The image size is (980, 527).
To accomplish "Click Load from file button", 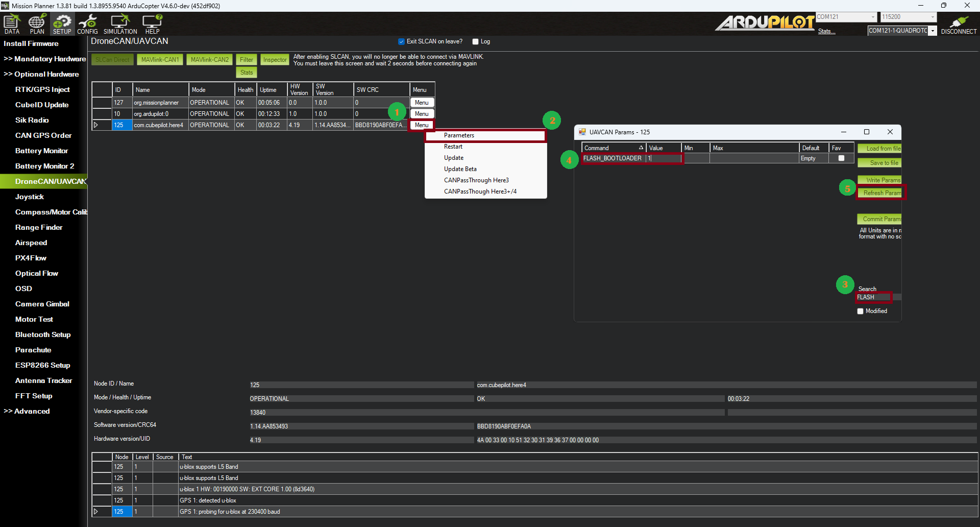I will click(x=879, y=149).
